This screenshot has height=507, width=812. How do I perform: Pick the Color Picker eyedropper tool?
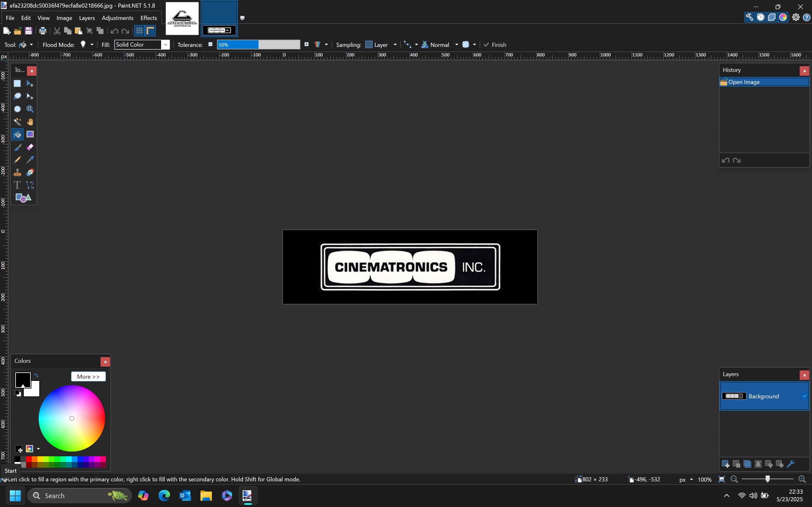click(x=30, y=160)
